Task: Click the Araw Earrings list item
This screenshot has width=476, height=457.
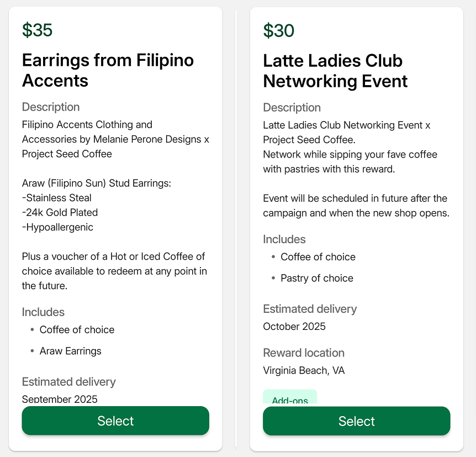Action: pyautogui.click(x=71, y=351)
